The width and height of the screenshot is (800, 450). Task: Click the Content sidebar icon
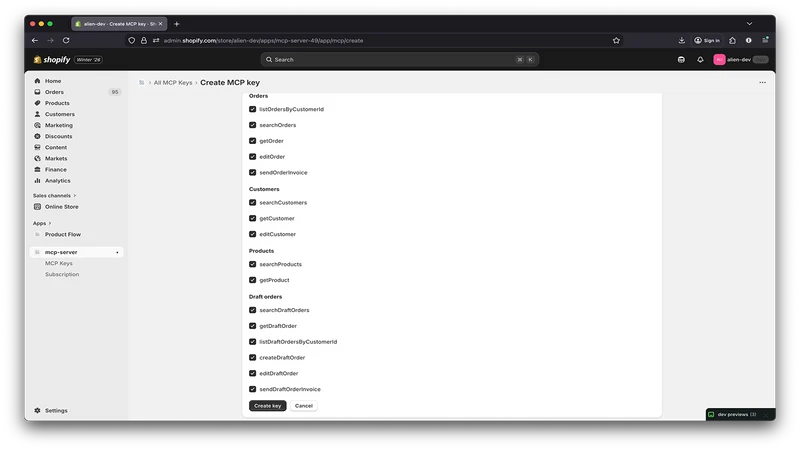[37, 147]
